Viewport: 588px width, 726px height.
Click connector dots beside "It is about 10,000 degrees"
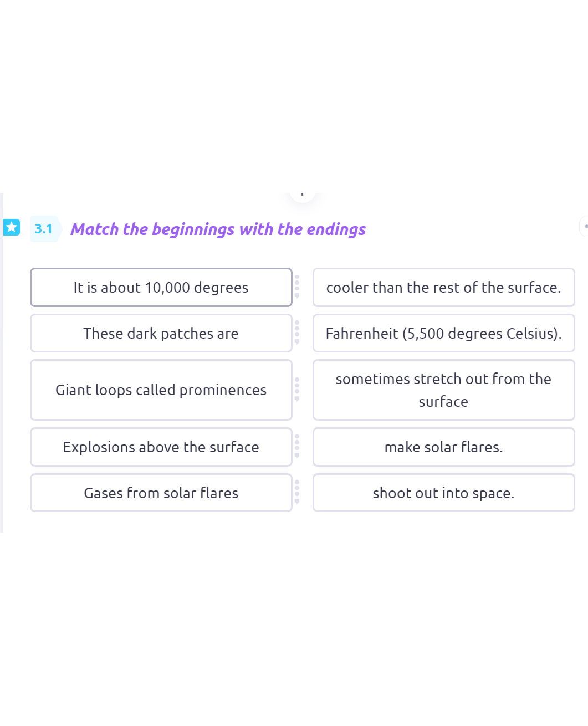tap(297, 287)
